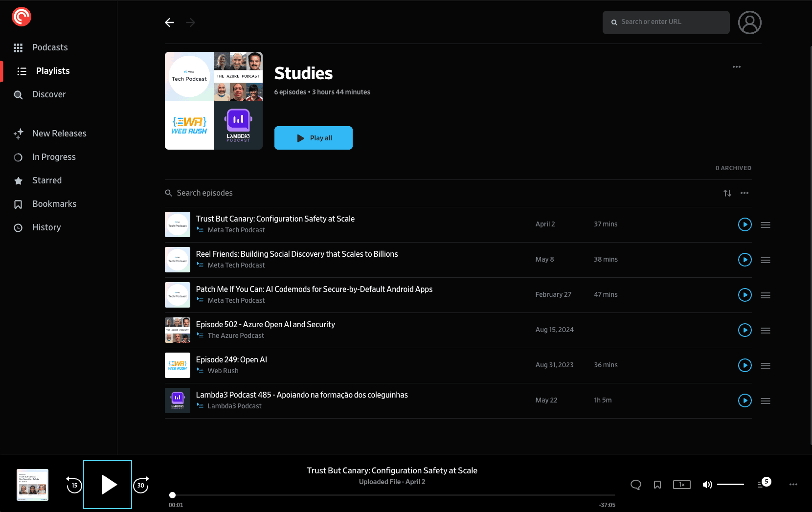The height and width of the screenshot is (512, 812).
Task: Play Trust But Canary episode
Action: [745, 224]
